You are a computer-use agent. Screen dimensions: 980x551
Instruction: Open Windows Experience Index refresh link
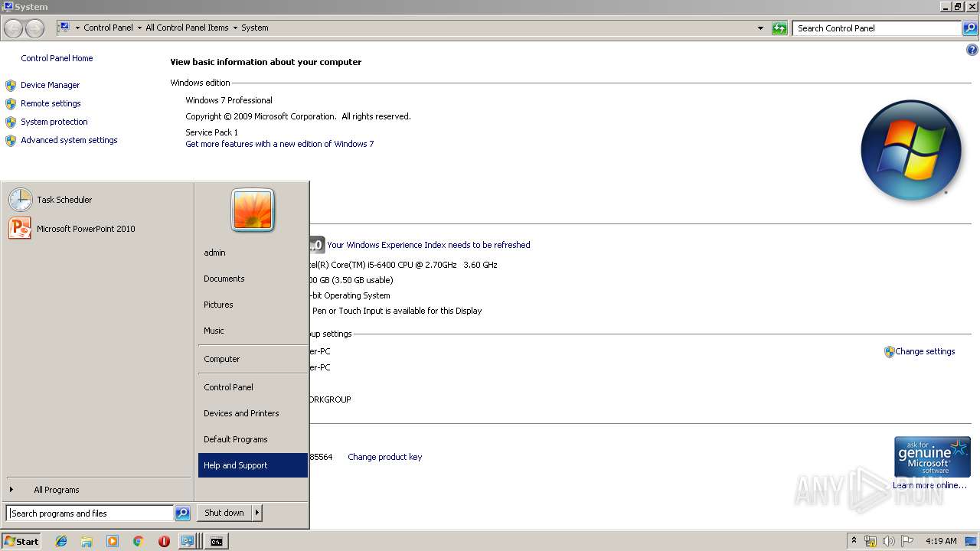[x=428, y=245]
